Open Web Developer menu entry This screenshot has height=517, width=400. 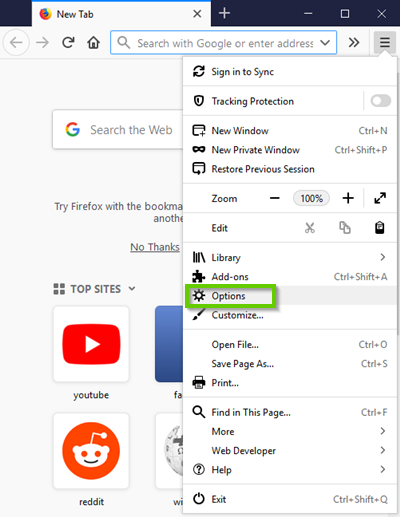point(289,451)
